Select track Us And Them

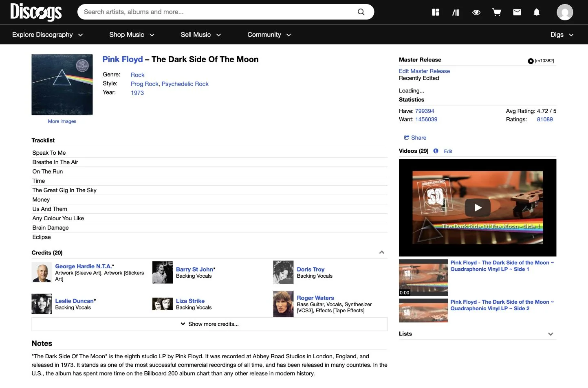50,209
